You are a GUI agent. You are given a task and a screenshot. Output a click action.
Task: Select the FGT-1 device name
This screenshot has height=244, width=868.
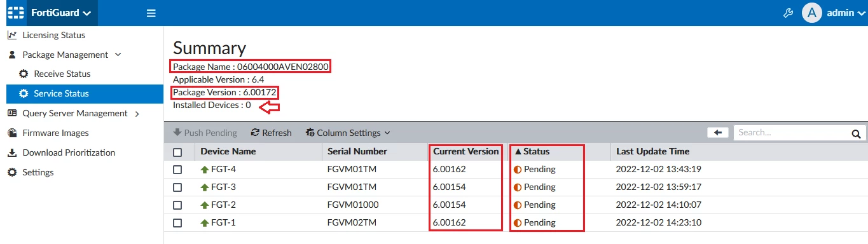click(223, 223)
